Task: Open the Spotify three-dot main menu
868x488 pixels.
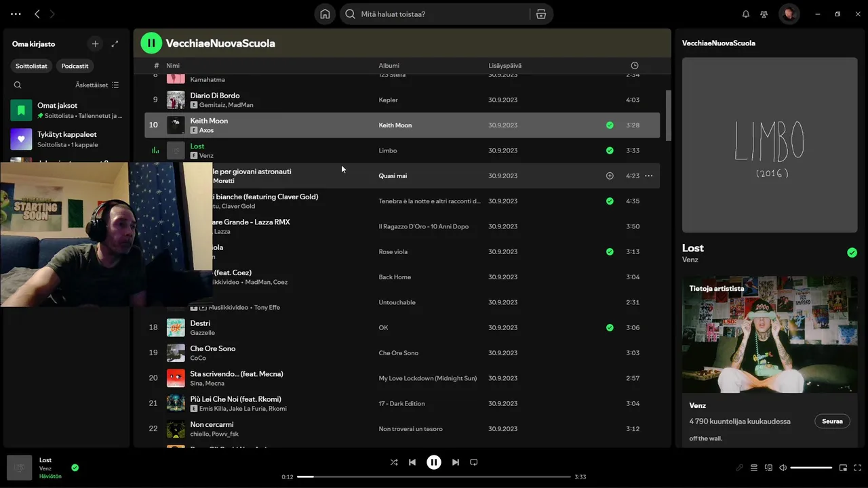Action: 16,14
